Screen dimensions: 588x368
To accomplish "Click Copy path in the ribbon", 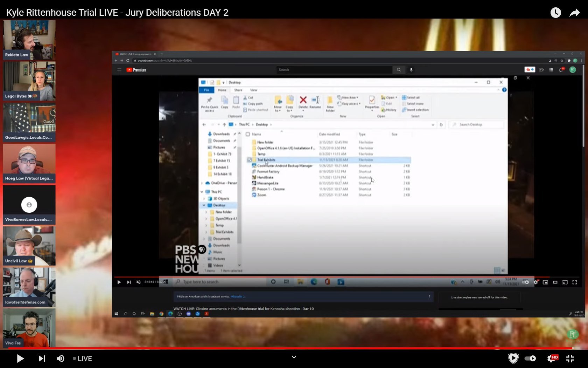I will pyautogui.click(x=253, y=104).
